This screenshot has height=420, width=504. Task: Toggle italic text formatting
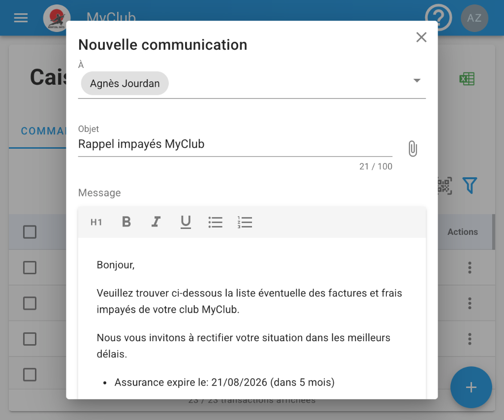[156, 222]
